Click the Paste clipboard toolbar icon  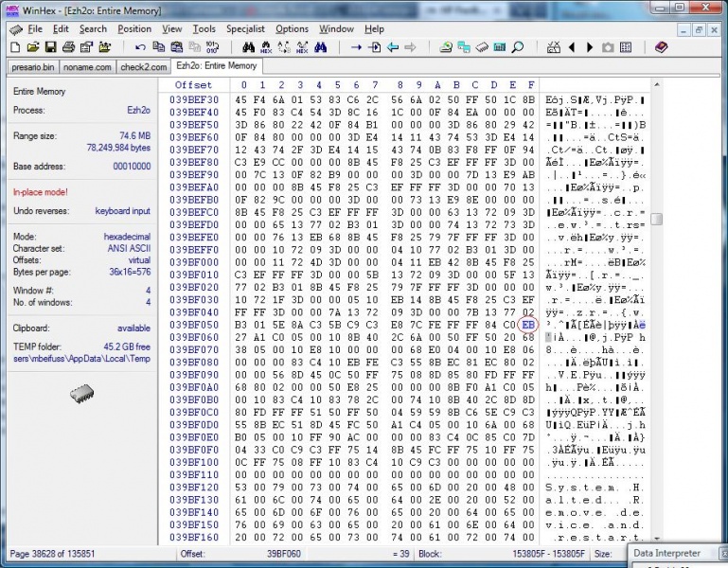coord(177,47)
